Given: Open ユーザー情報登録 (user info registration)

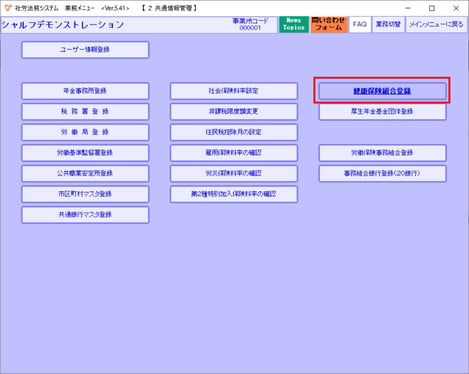Looking at the screenshot, I should point(85,50).
